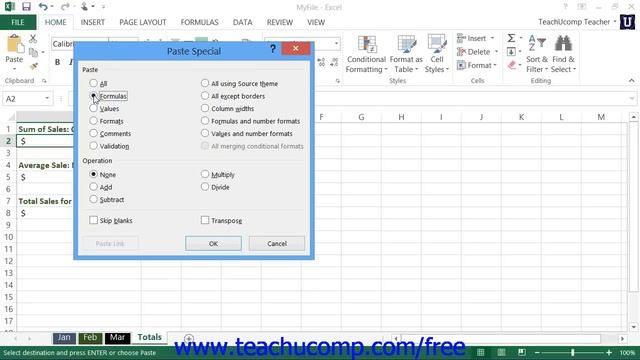Click the vertical scrollbar down arrow

(633, 327)
